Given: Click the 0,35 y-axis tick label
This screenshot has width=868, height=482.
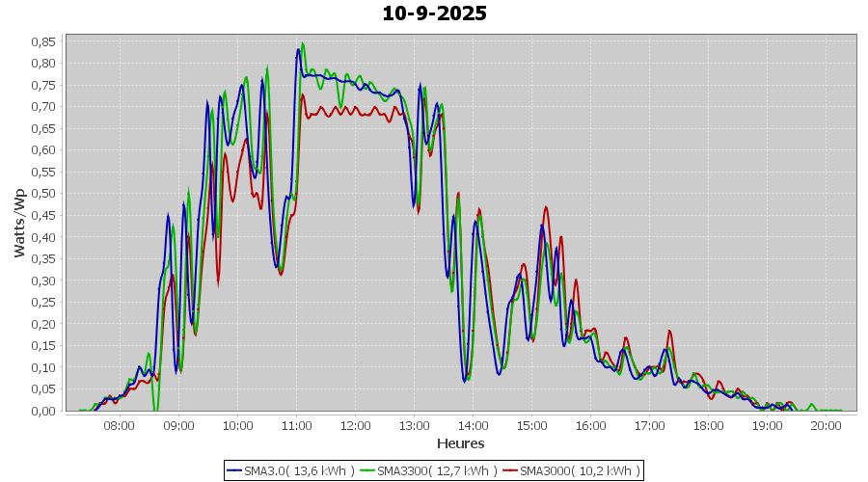Looking at the screenshot, I should (x=43, y=259).
